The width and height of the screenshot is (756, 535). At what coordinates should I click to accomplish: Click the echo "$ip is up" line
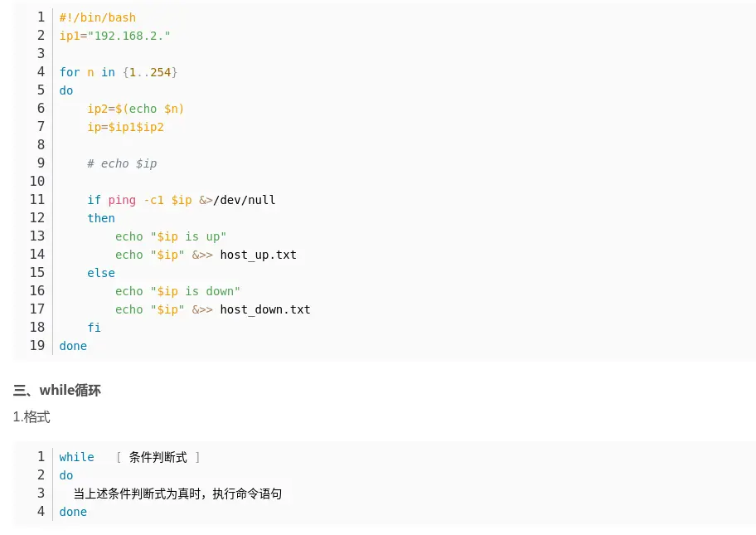tap(170, 236)
